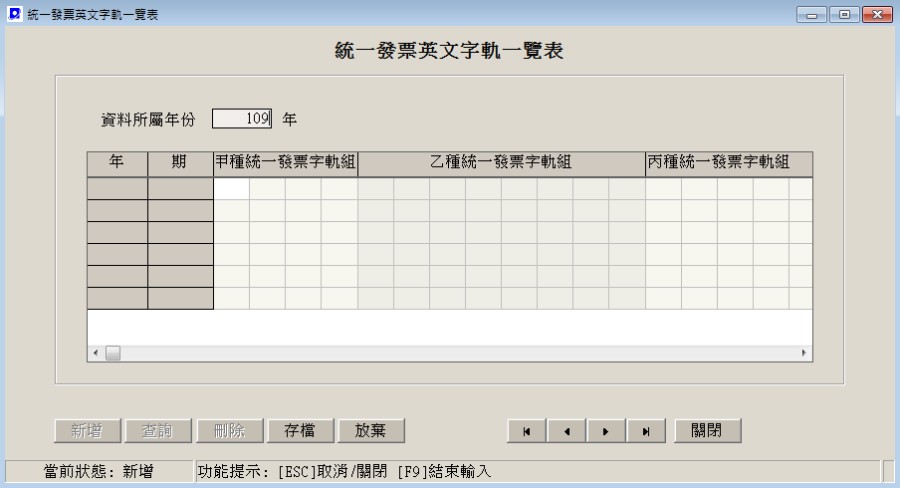Viewport: 900px width, 488px height.
Task: Go to the previous record
Action: (567, 431)
